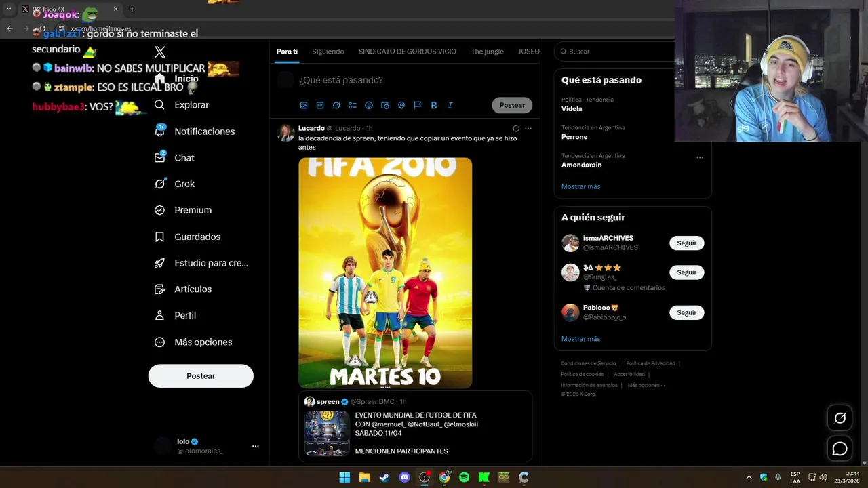868x488 pixels.
Task: Click the white Postear sidebar button
Action: coord(201,376)
